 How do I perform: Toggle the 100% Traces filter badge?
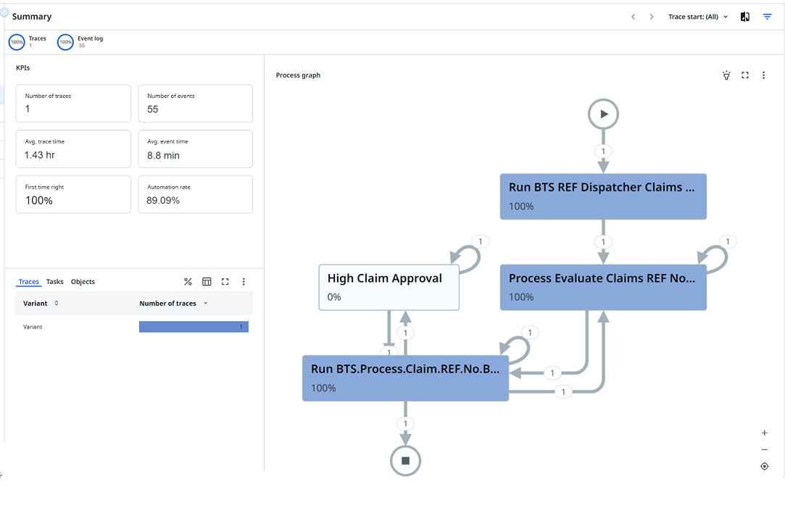[x=17, y=41]
